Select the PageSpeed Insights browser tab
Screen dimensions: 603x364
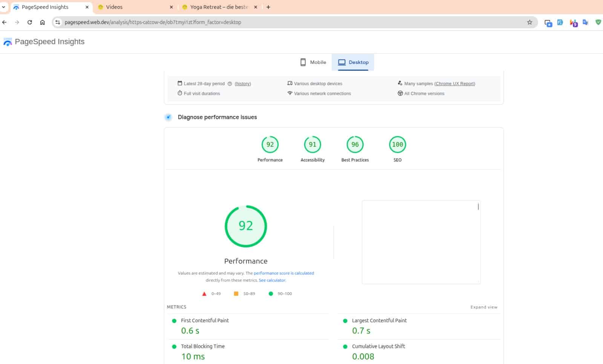pyautogui.click(x=51, y=7)
